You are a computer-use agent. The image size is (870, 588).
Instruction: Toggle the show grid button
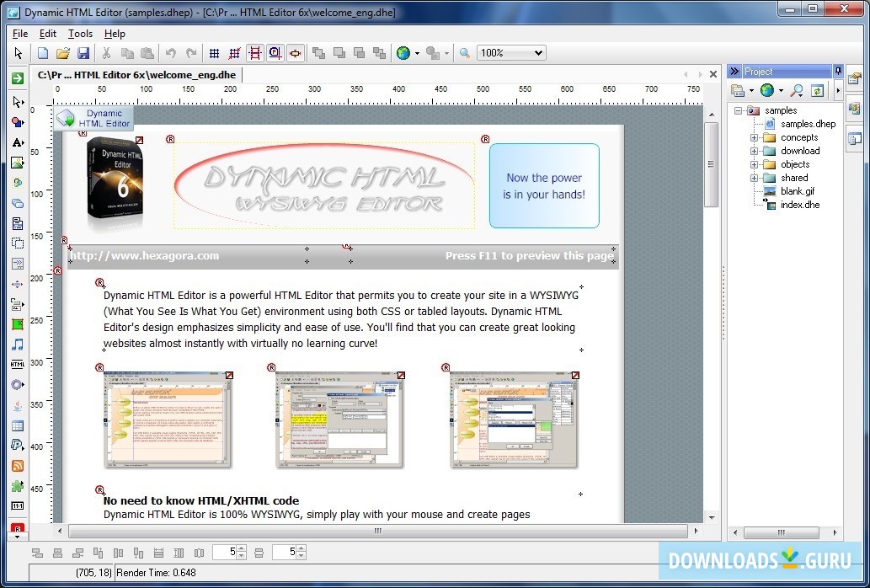[214, 53]
